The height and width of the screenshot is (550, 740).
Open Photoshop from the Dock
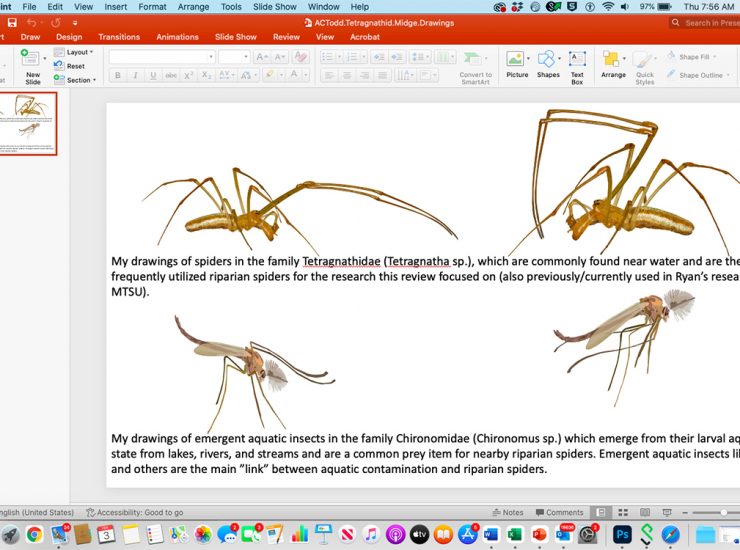coord(621,535)
